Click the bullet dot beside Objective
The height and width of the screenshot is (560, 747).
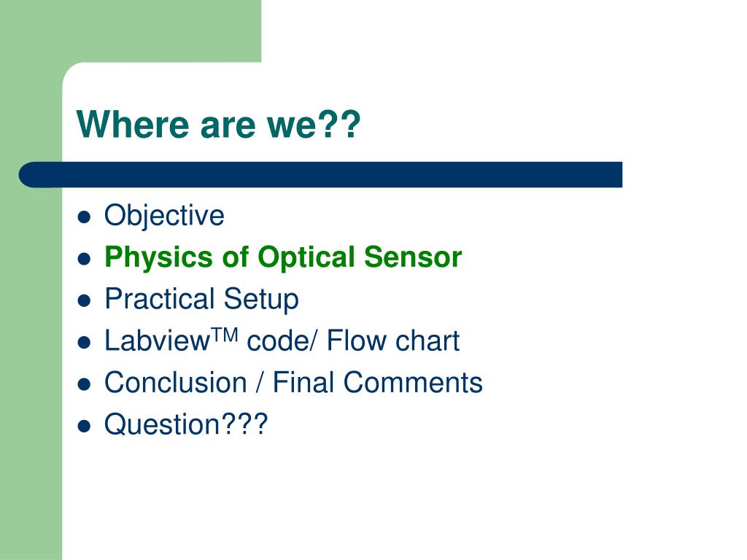pyautogui.click(x=84, y=217)
